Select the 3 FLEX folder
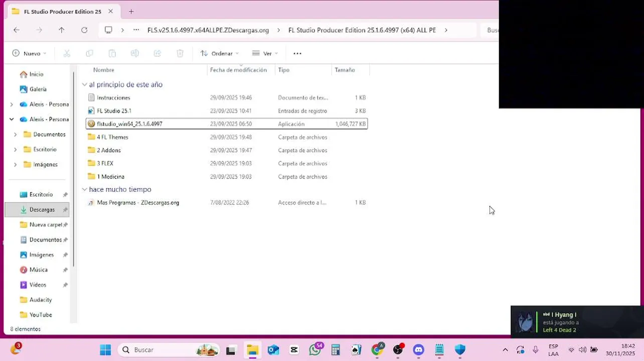 [x=227, y=163]
